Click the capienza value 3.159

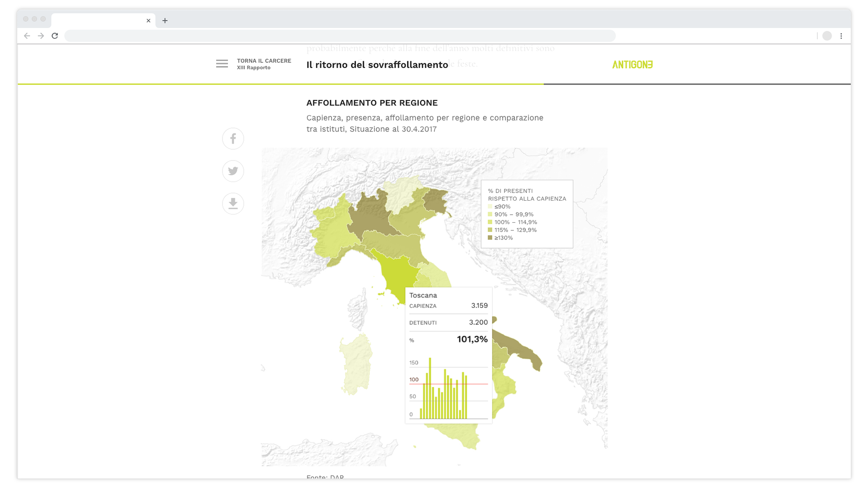point(479,305)
